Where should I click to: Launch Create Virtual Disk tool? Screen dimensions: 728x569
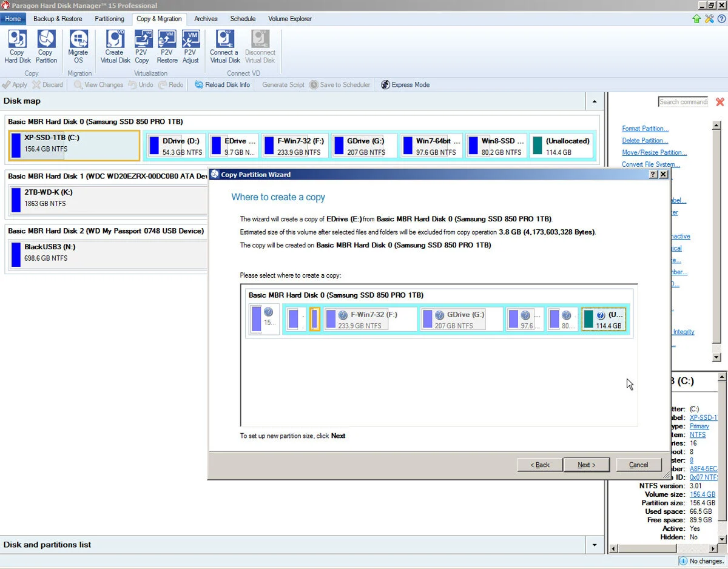(x=115, y=47)
